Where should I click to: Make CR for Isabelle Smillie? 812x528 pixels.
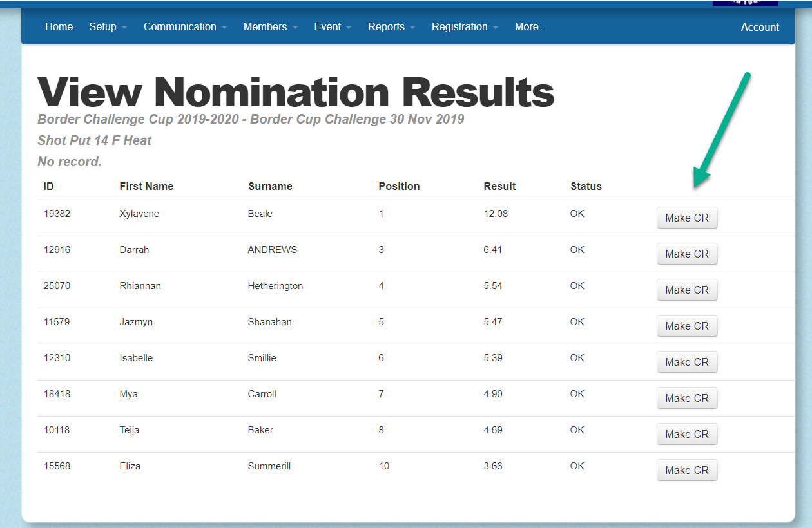click(x=687, y=362)
